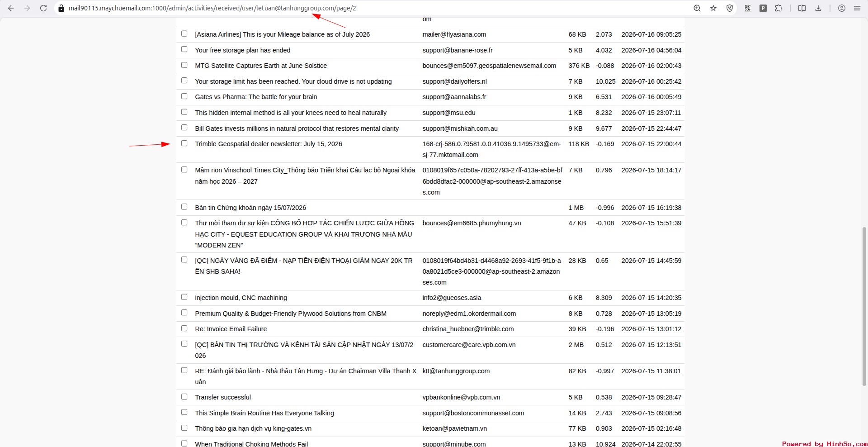Tick the Transfer successful email checkbox
The width and height of the screenshot is (868, 447).
click(x=184, y=397)
